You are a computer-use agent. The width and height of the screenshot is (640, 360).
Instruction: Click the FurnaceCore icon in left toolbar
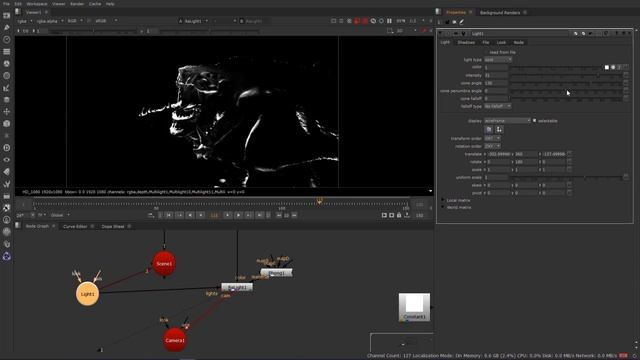coord(7,208)
